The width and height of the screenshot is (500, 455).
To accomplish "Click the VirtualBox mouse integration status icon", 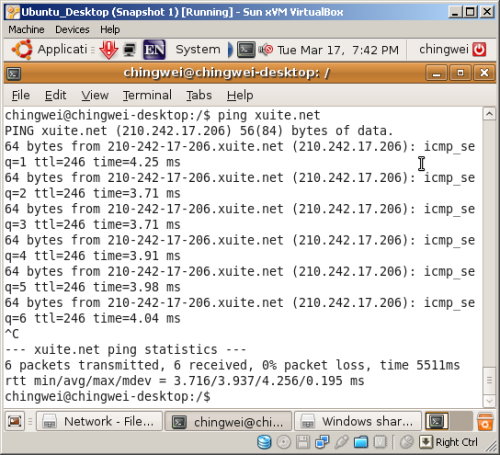I will 406,443.
